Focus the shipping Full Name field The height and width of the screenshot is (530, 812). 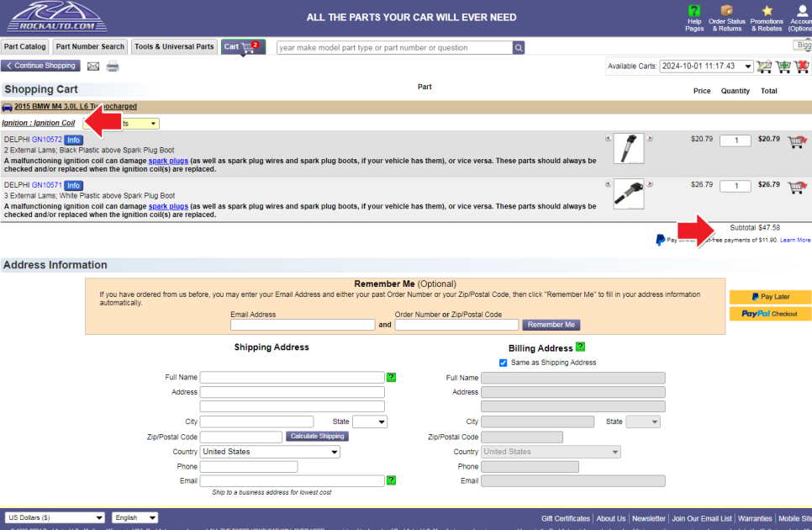(293, 378)
